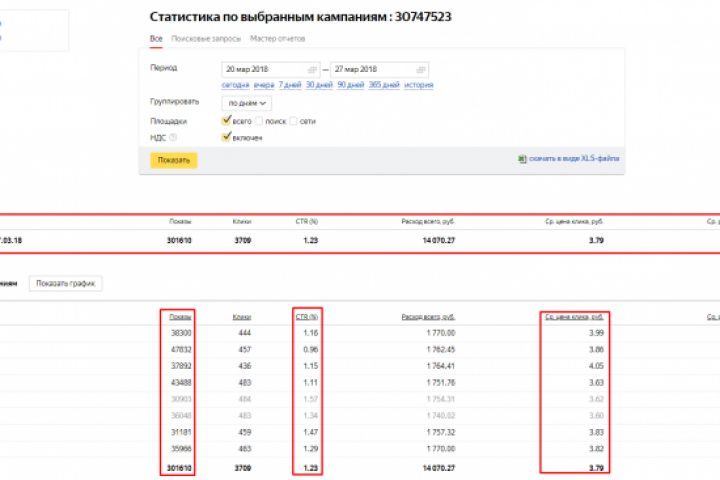Screen dimensions: 720x480
Task: Select CTR value '1.16'
Action: click(x=311, y=333)
